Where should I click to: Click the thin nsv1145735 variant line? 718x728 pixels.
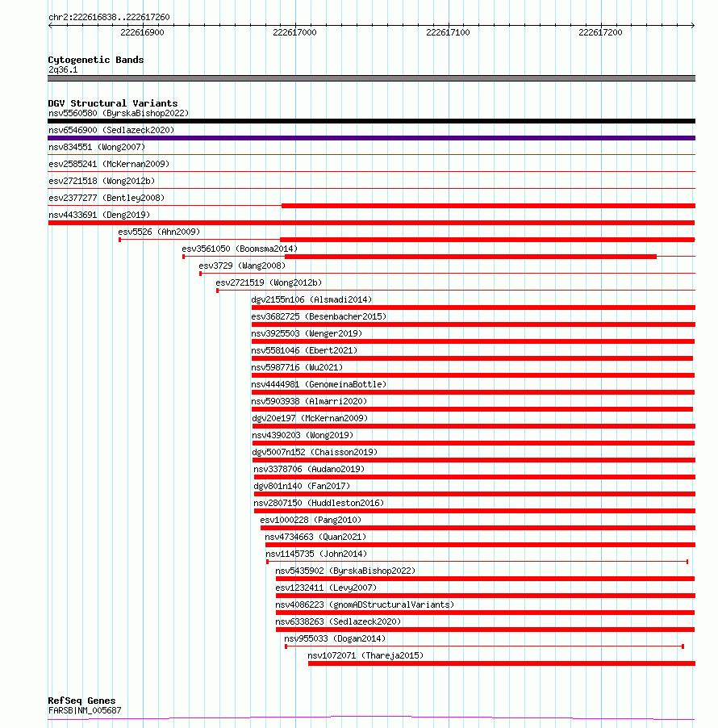pyautogui.click(x=477, y=562)
